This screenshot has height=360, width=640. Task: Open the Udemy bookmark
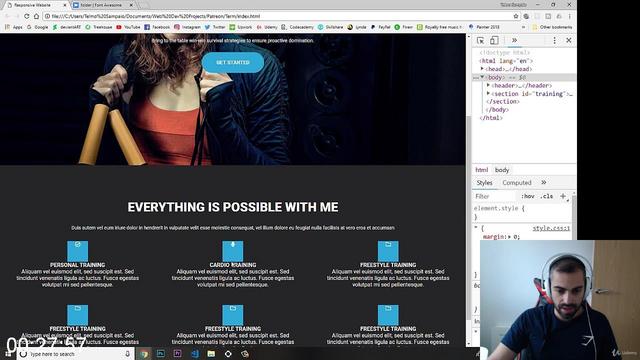coord(267,27)
